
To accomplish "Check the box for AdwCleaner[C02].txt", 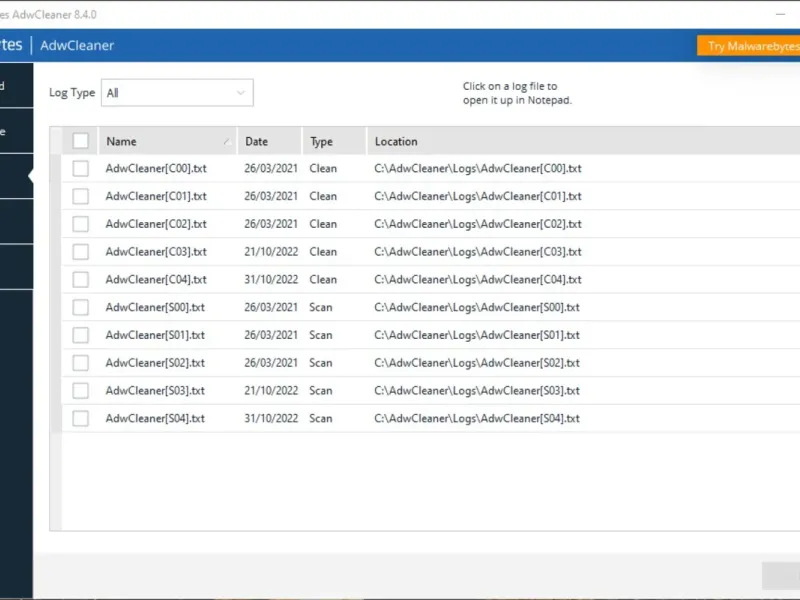I will (80, 224).
